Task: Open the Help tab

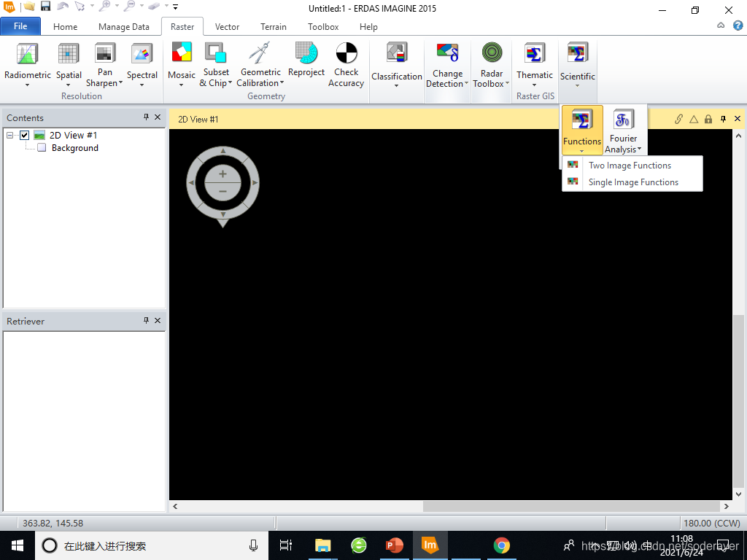Action: [x=368, y=27]
